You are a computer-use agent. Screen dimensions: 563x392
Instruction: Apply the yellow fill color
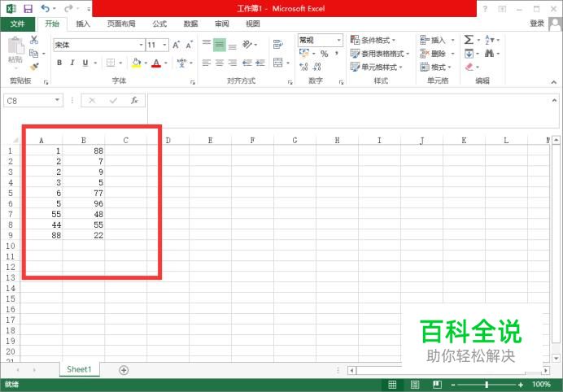(x=136, y=63)
